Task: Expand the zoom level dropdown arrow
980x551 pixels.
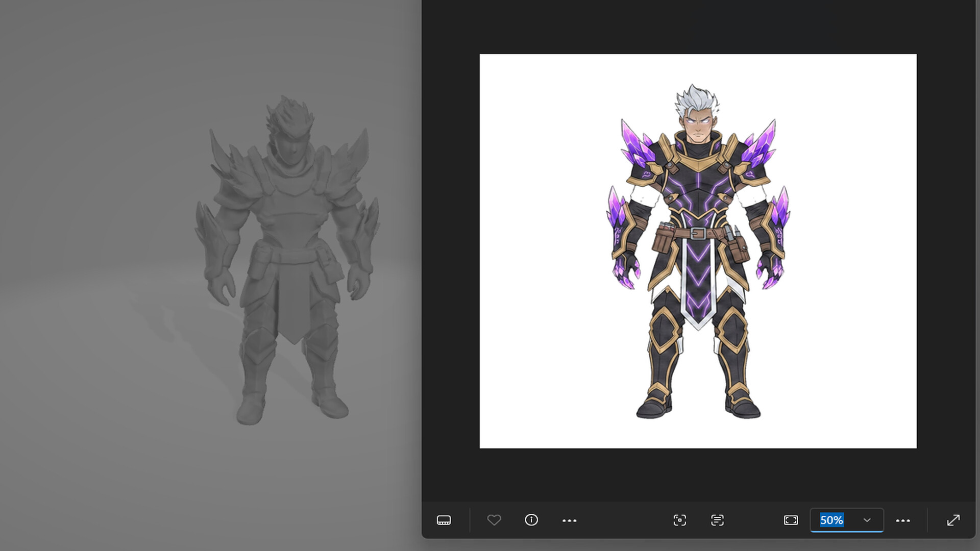Action: (867, 520)
